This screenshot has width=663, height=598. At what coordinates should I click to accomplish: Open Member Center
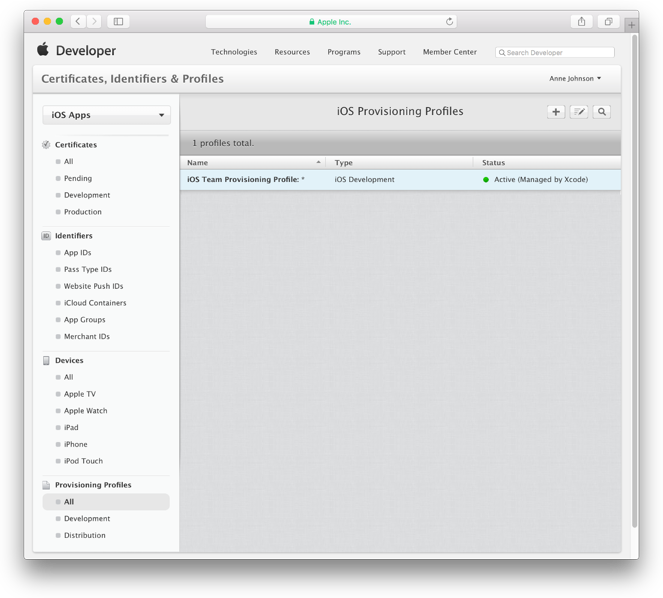pyautogui.click(x=449, y=52)
